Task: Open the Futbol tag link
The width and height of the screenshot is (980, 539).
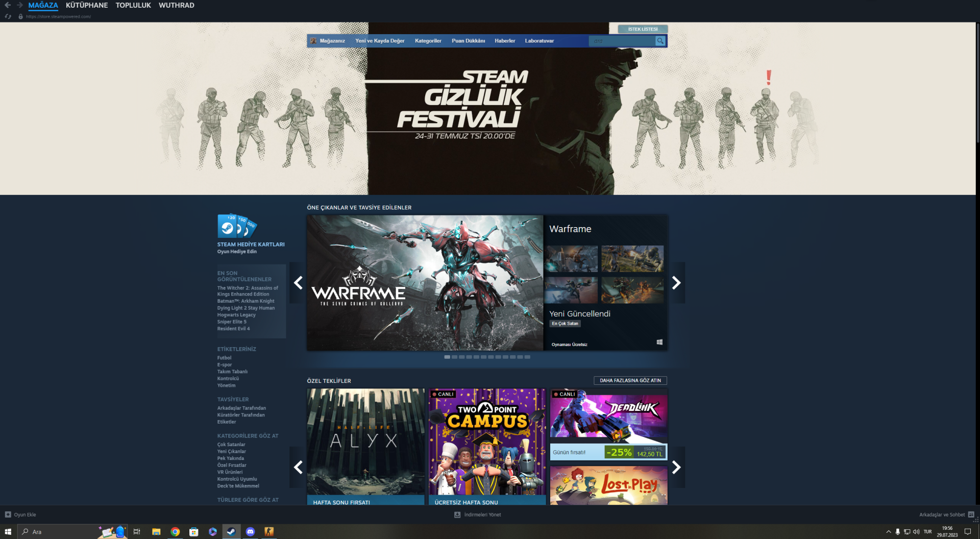Action: 224,358
